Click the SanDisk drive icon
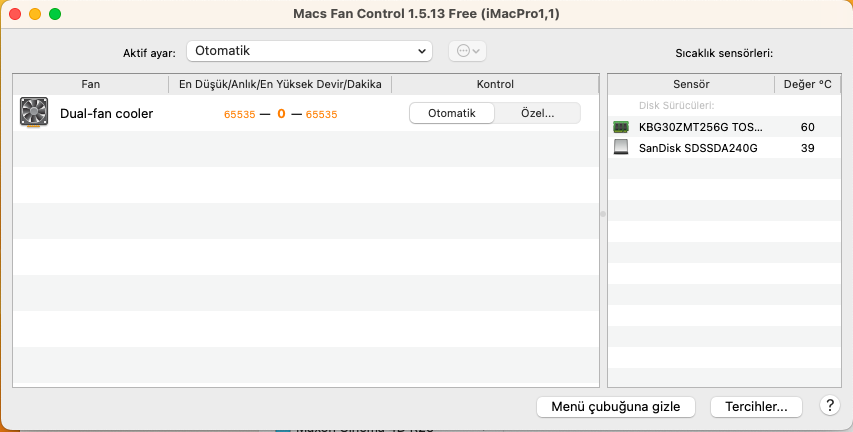This screenshot has height=432, width=853. click(621, 148)
